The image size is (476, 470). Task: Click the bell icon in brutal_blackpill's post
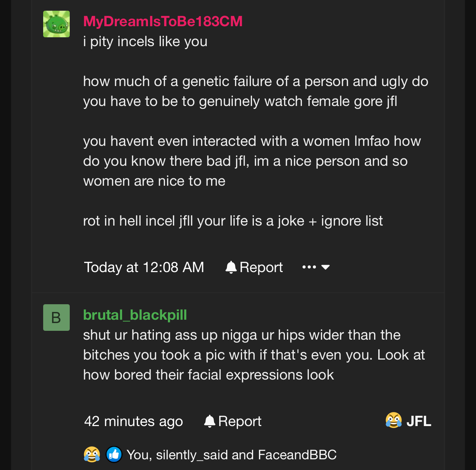tap(210, 421)
